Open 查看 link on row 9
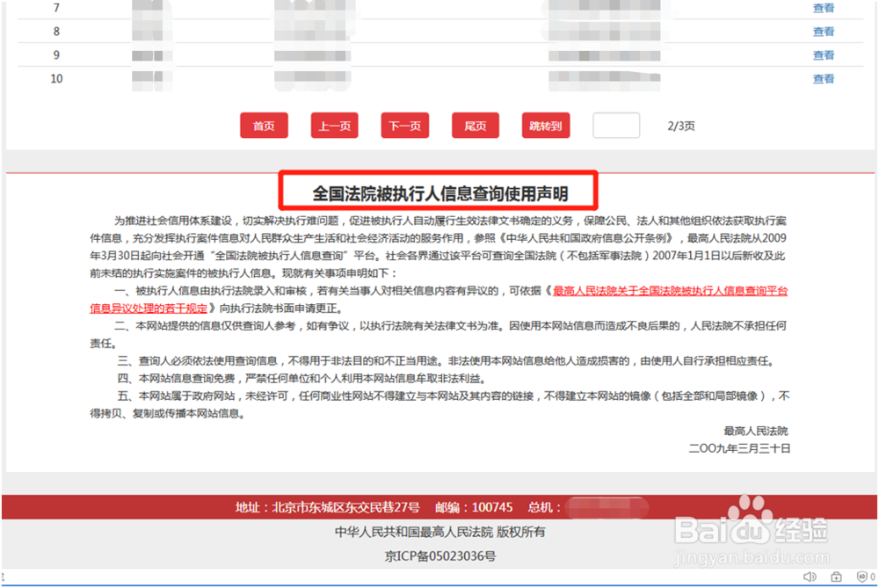This screenshot has height=588, width=879. coord(824,54)
